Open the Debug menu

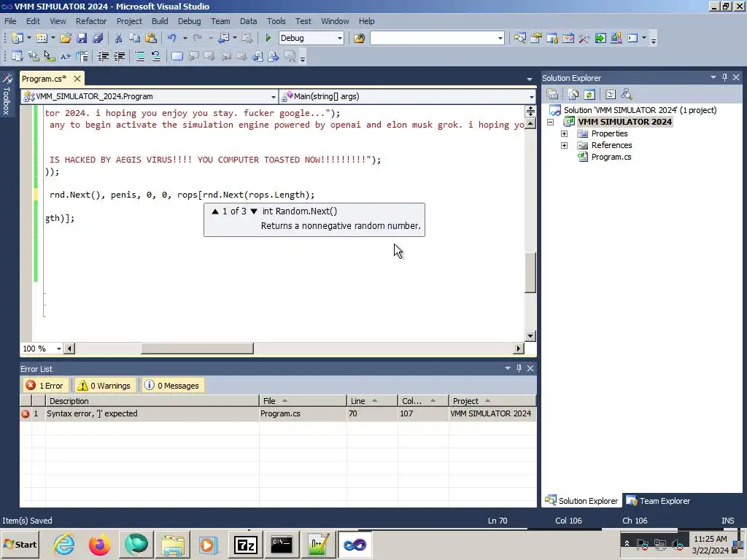point(189,21)
